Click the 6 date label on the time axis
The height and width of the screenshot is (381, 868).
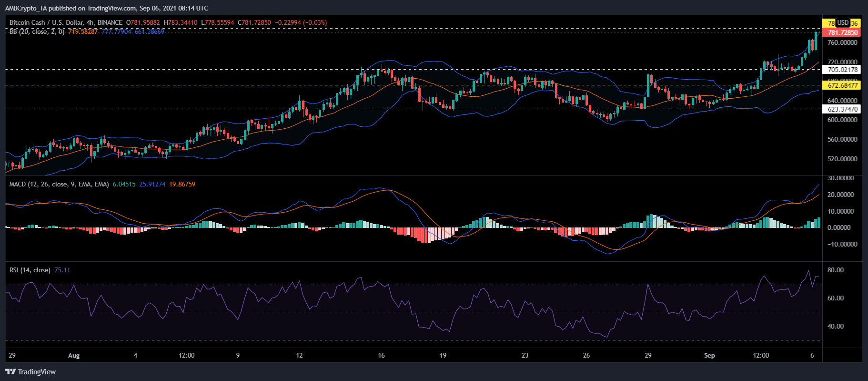coord(812,355)
